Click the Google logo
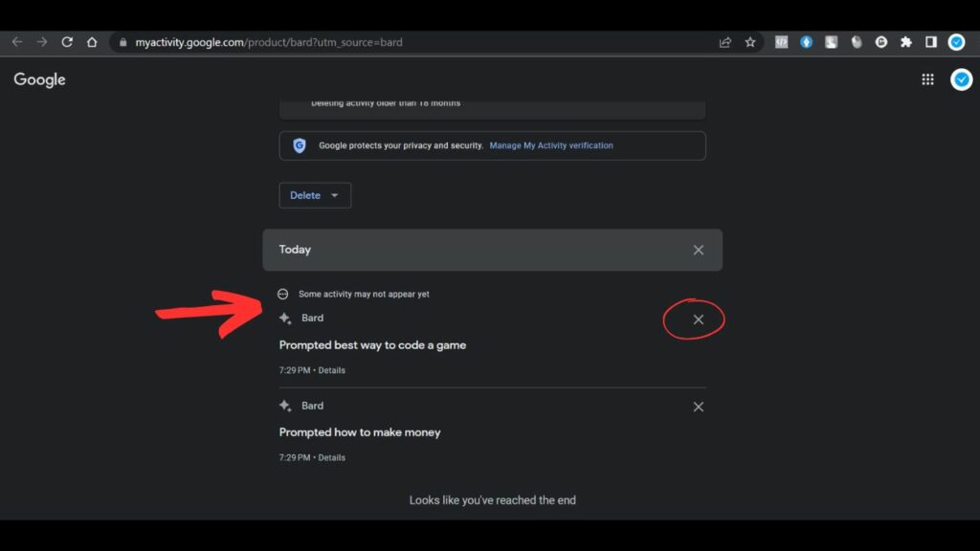This screenshot has width=980, height=551. pos(39,80)
